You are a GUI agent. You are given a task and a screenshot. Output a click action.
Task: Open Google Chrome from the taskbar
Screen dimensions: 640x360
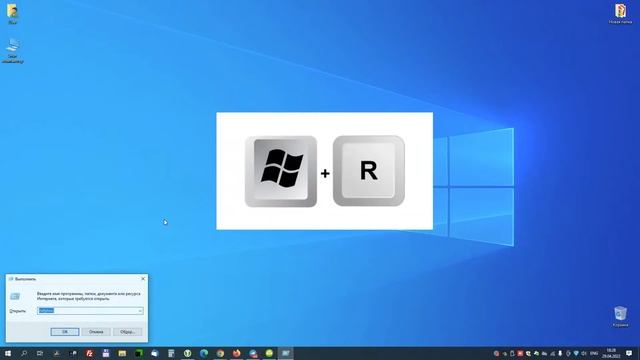tap(220, 353)
